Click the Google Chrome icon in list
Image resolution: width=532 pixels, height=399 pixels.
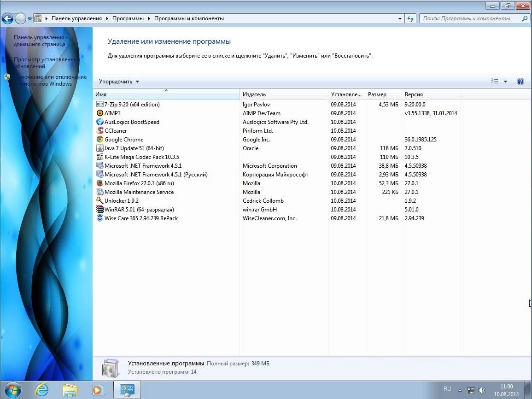(x=100, y=140)
